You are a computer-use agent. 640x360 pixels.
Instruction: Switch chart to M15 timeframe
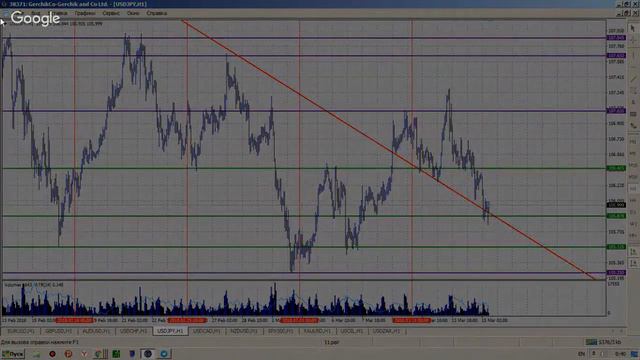[633, 165]
